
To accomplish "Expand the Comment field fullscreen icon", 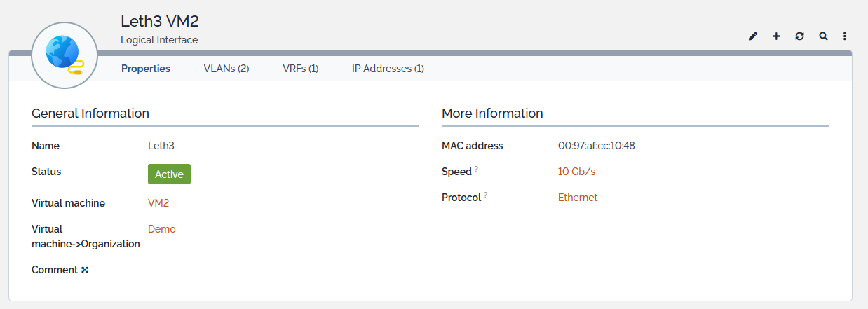I will point(85,270).
